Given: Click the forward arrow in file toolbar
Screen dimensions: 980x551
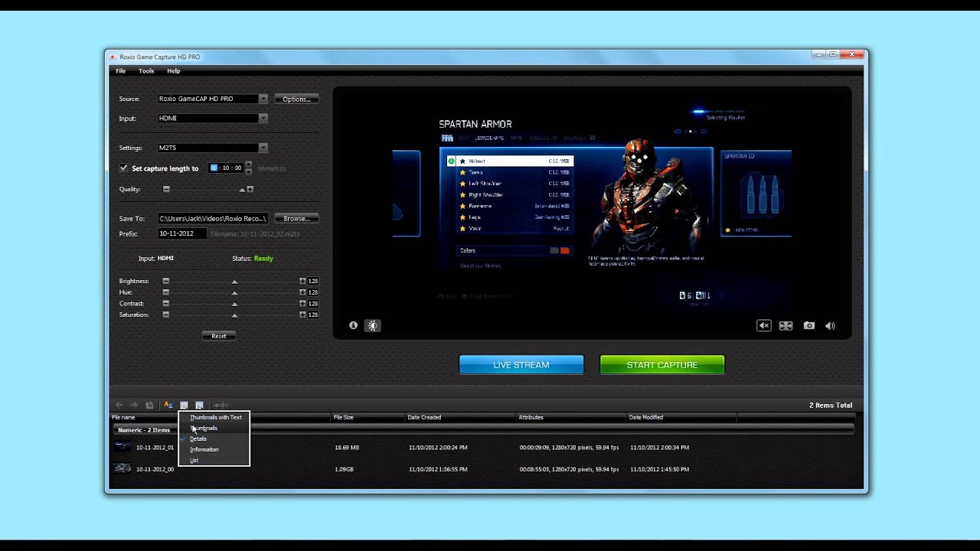Looking at the screenshot, I should click(134, 405).
